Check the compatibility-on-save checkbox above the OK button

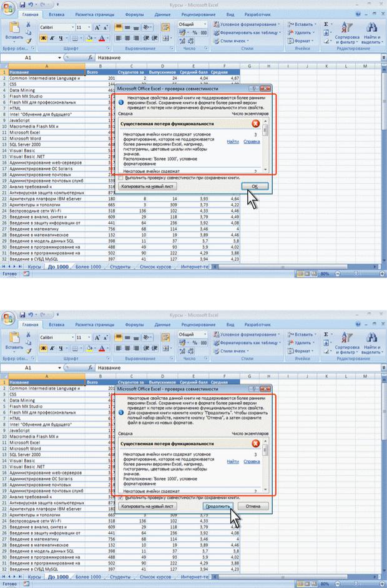121,178
